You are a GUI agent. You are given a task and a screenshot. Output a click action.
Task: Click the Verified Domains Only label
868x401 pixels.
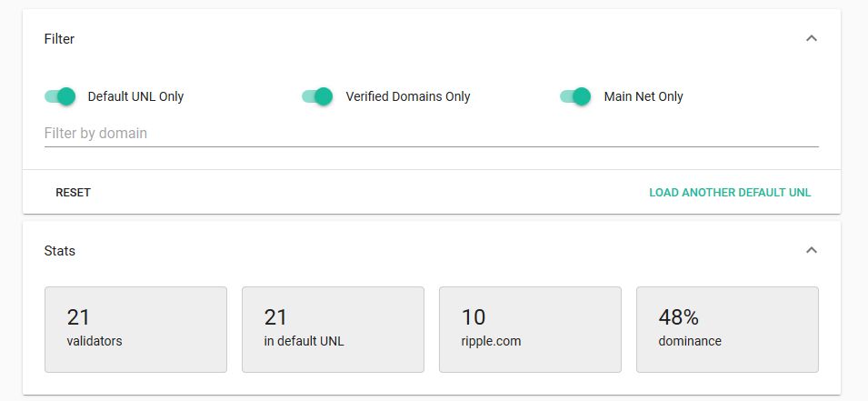[408, 96]
